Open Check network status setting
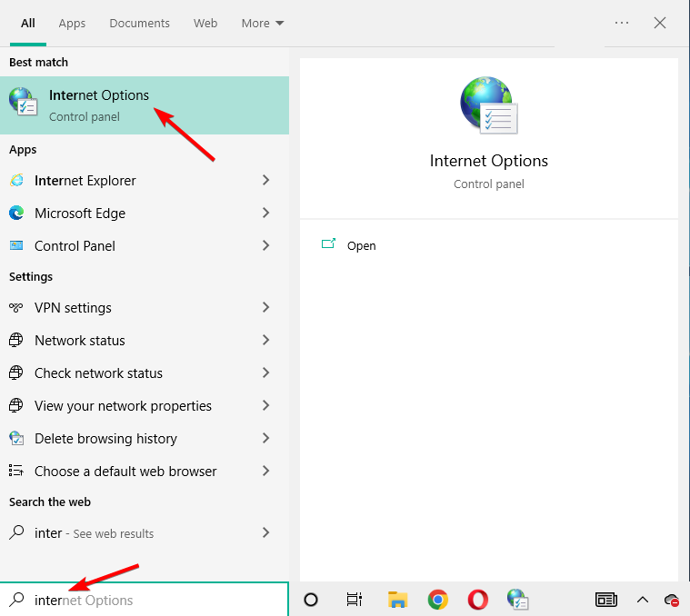Screen dimensions: 690x616 pyautogui.click(x=145, y=373)
